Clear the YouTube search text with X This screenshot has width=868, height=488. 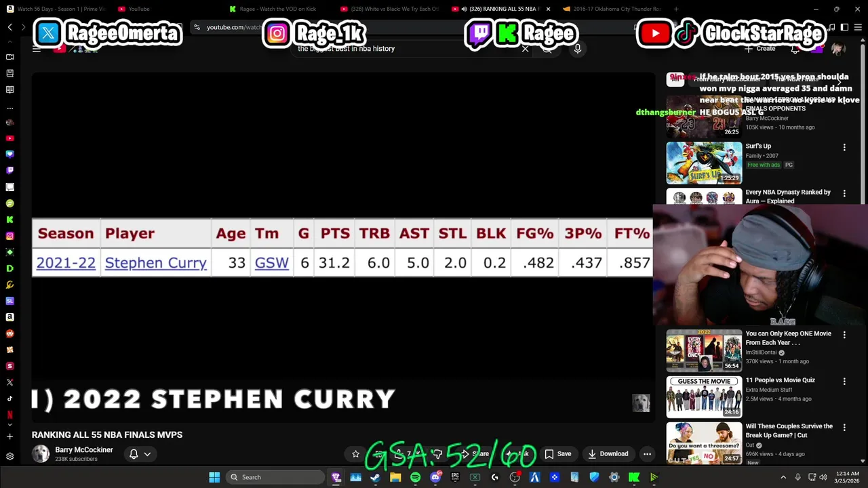click(x=525, y=49)
